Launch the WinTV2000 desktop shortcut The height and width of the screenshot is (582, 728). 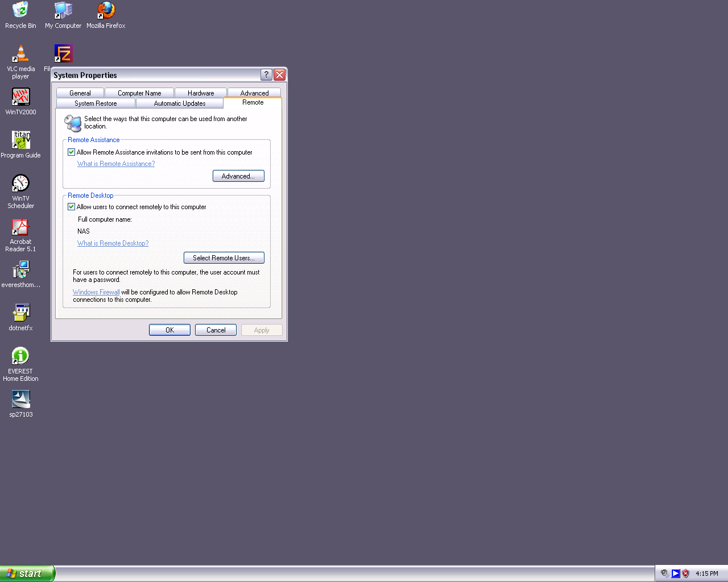coord(20,97)
